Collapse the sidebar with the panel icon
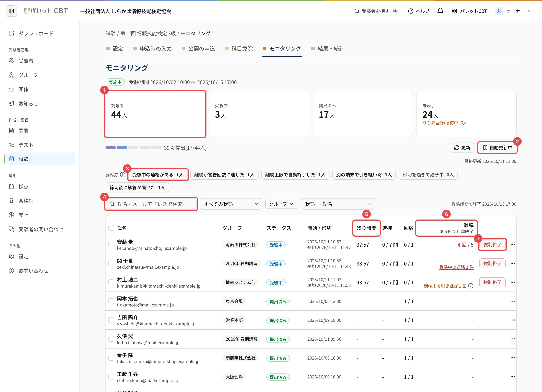542x392 pixels. click(11, 11)
